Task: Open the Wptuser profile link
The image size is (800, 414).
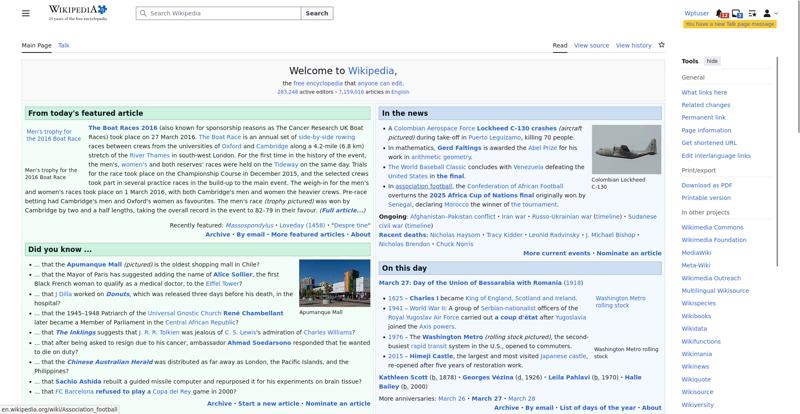Action: [697, 14]
